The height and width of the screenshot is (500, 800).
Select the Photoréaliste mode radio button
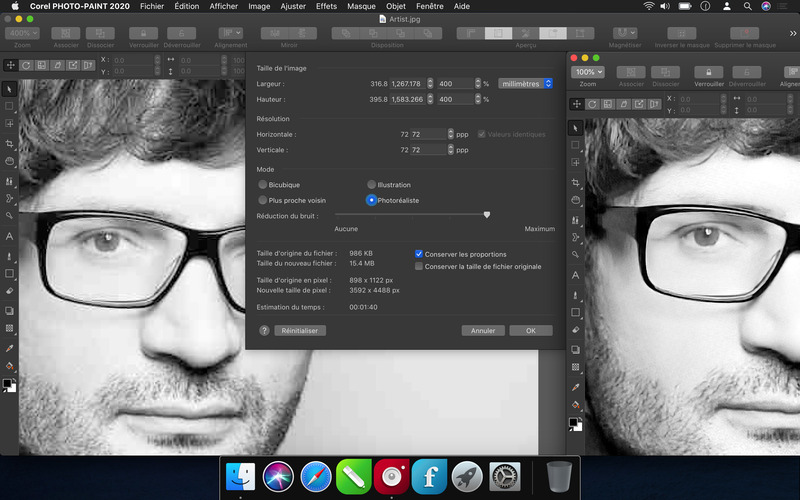[371, 200]
